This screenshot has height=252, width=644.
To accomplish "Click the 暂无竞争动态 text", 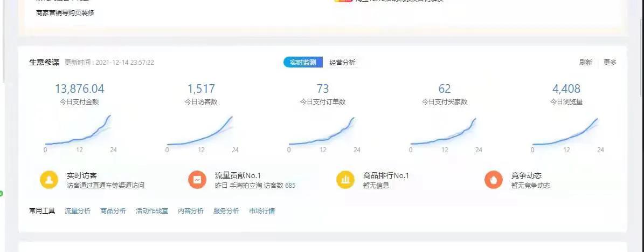I will coord(531,186).
